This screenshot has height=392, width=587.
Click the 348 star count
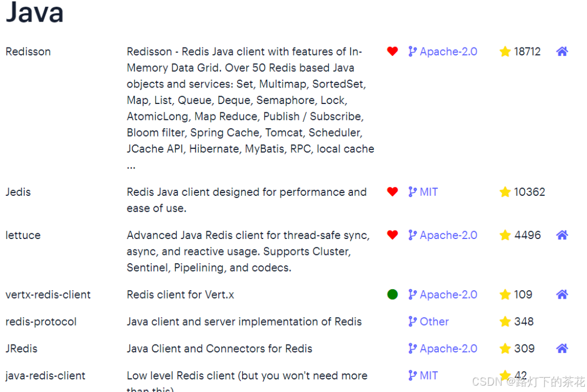pos(524,321)
